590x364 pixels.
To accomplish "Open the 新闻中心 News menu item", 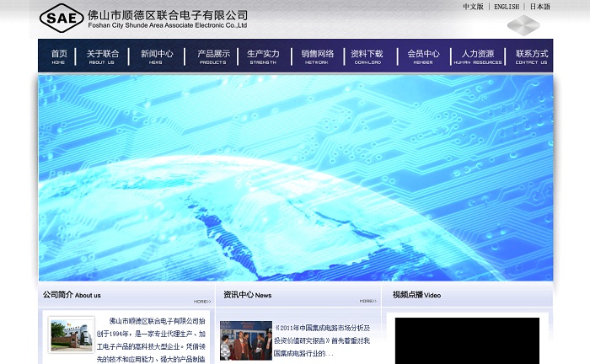I will (157, 56).
